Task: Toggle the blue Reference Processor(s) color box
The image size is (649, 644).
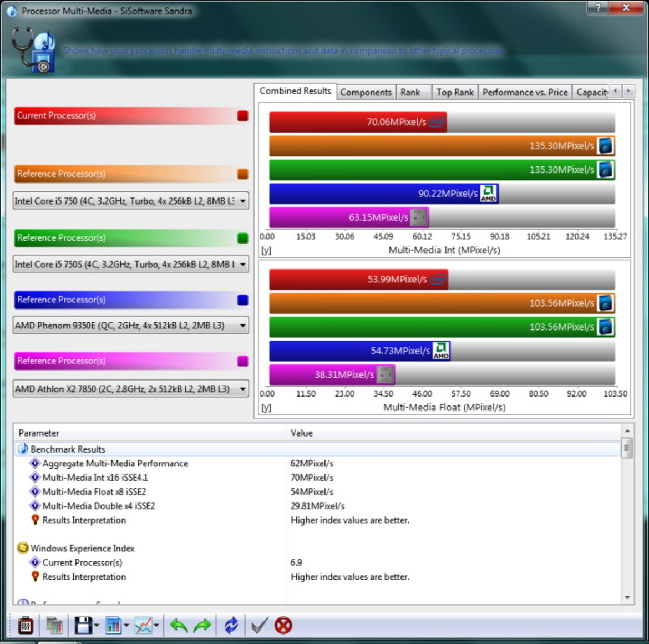Action: 243,300
